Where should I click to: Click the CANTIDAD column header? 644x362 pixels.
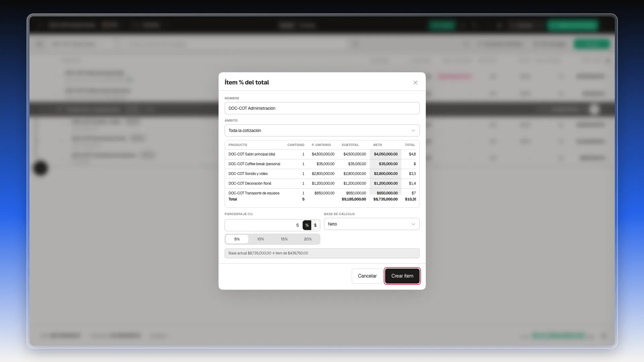[x=296, y=145]
